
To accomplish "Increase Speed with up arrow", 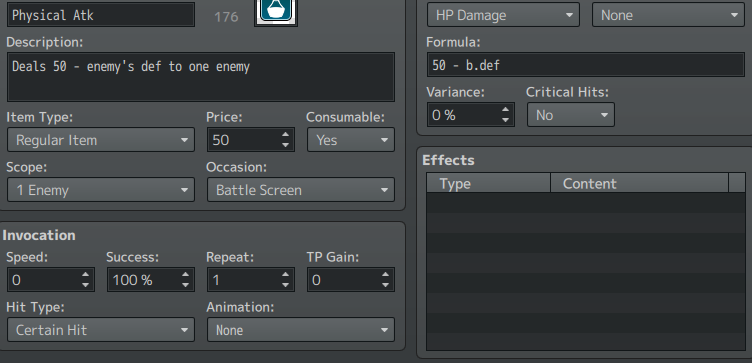I will tap(85, 275).
